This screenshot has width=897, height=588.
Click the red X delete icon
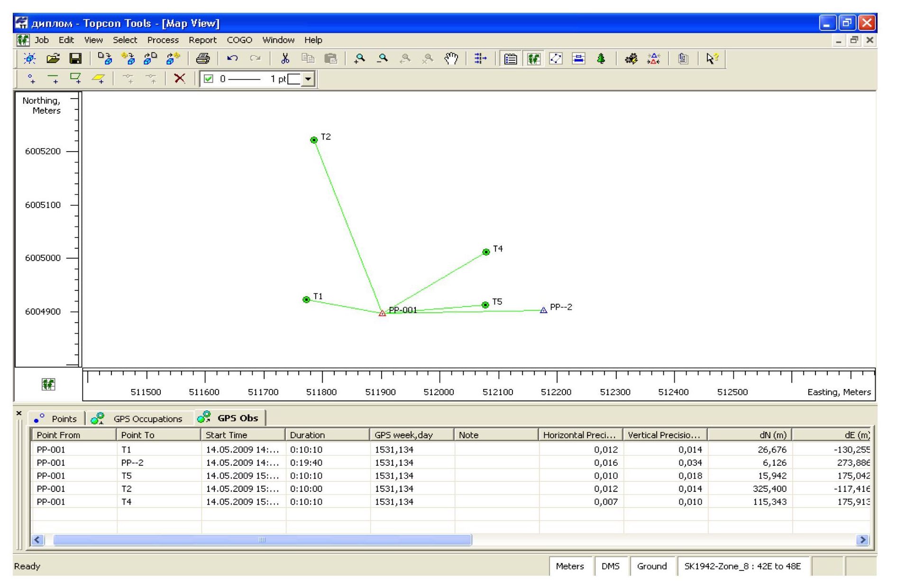point(180,79)
